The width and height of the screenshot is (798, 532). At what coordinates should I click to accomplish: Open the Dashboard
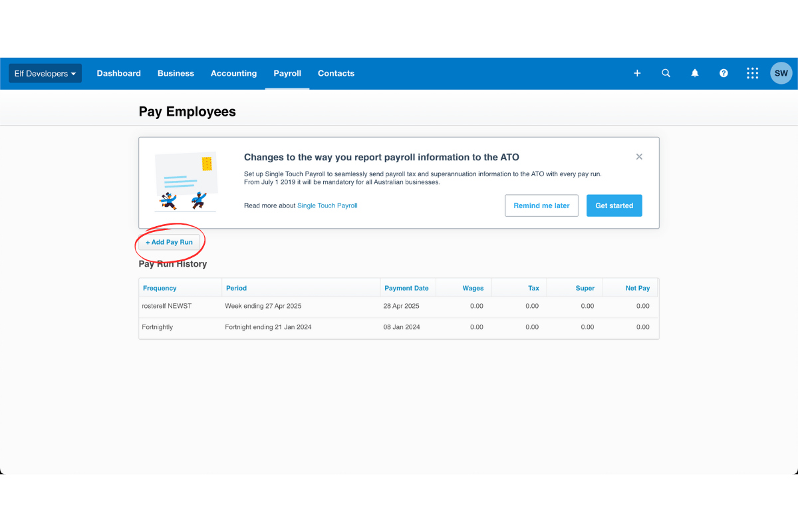tap(118, 73)
